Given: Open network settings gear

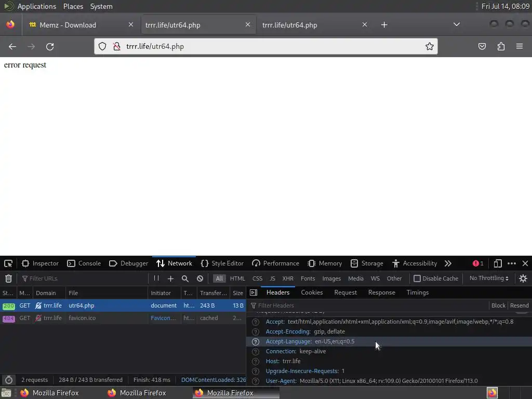Looking at the screenshot, I should [x=523, y=278].
